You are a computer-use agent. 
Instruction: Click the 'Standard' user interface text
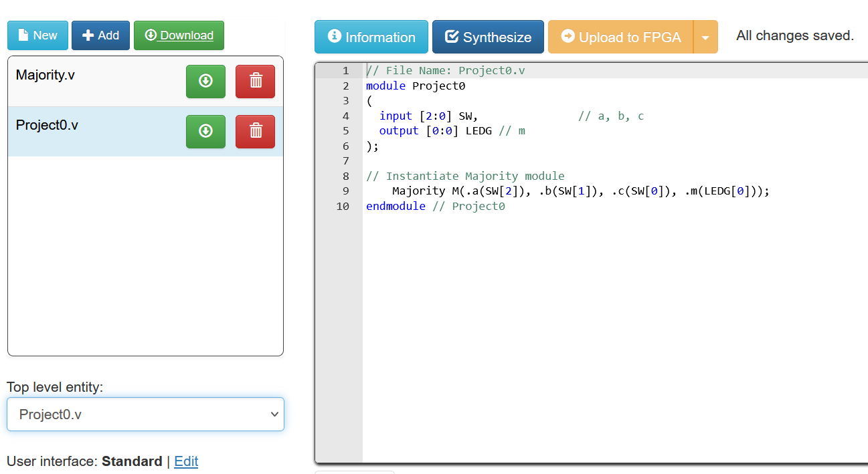[132, 461]
